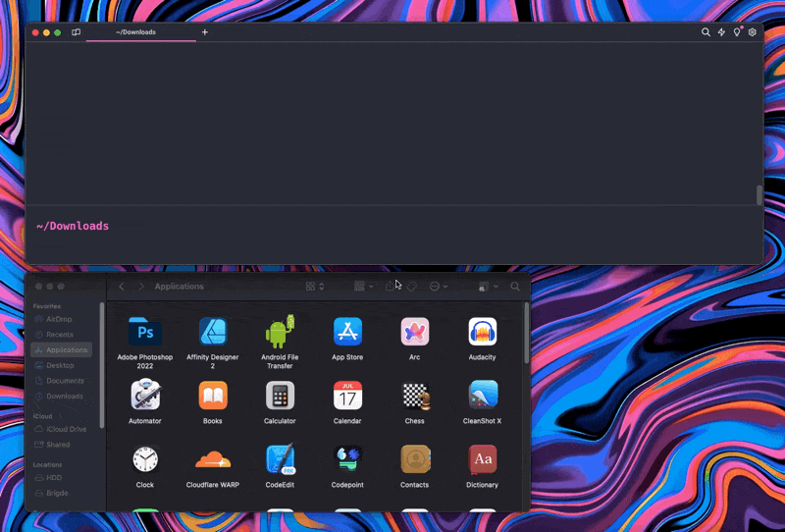Screen dimensions: 785x532
Task: Select Automator app icon
Action: pyautogui.click(x=145, y=396)
